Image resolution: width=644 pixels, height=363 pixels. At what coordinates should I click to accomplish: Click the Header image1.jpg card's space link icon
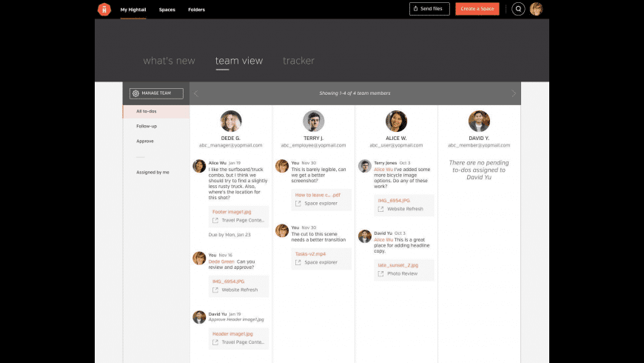click(x=215, y=342)
